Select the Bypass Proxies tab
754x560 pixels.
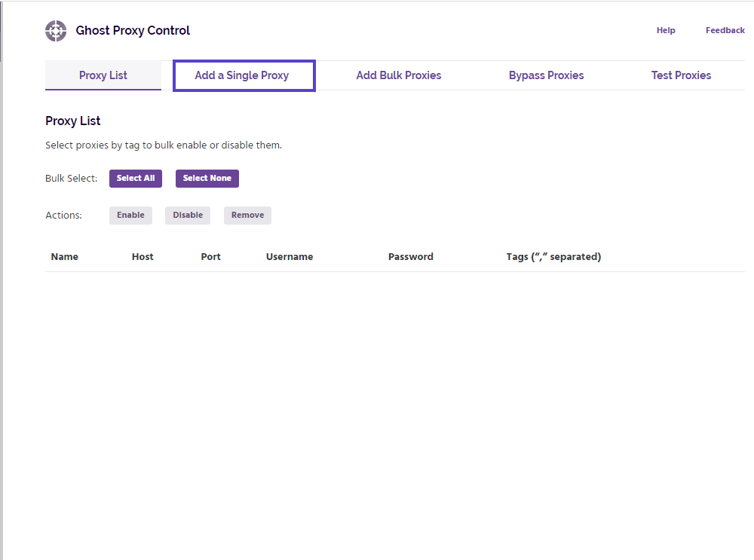point(546,75)
